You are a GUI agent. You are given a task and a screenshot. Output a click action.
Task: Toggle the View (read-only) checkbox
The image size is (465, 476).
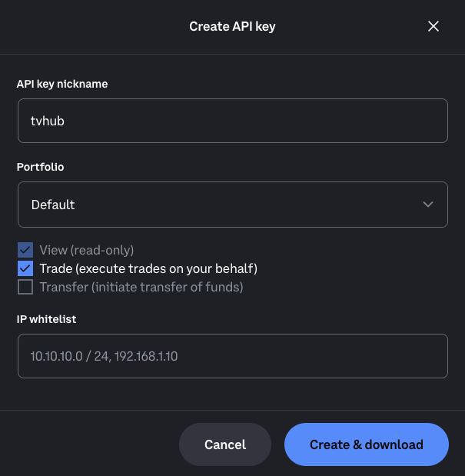[x=25, y=250]
